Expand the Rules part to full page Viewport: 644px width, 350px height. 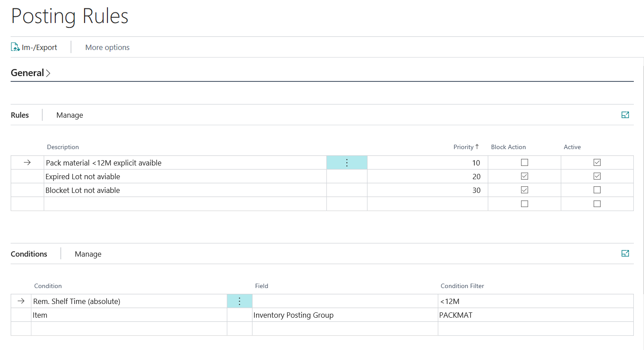point(625,115)
